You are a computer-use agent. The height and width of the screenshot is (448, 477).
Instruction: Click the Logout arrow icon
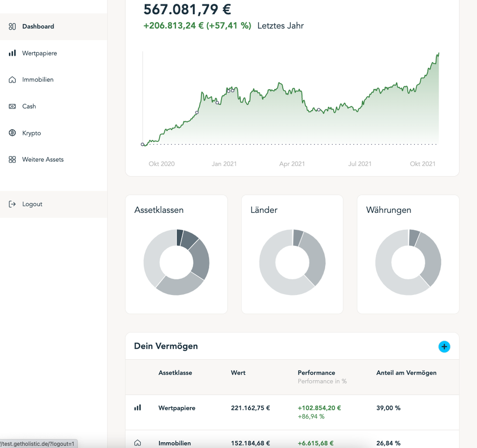tap(12, 204)
